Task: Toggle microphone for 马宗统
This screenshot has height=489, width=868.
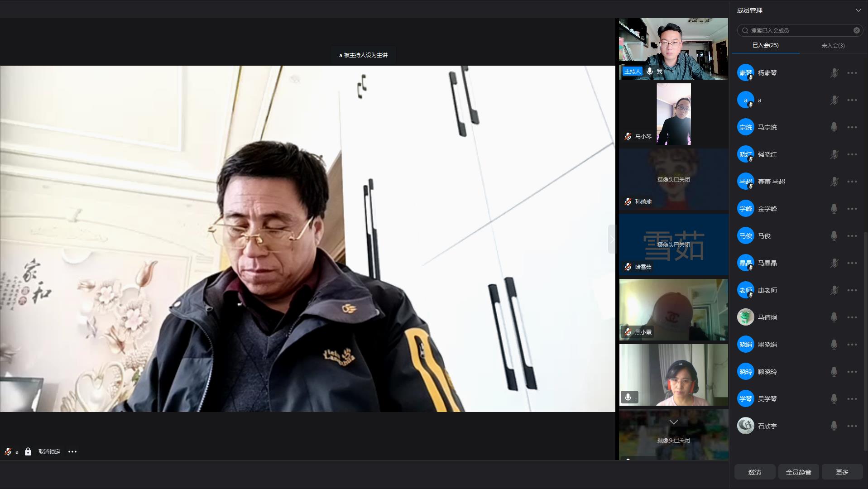Action: [834, 127]
